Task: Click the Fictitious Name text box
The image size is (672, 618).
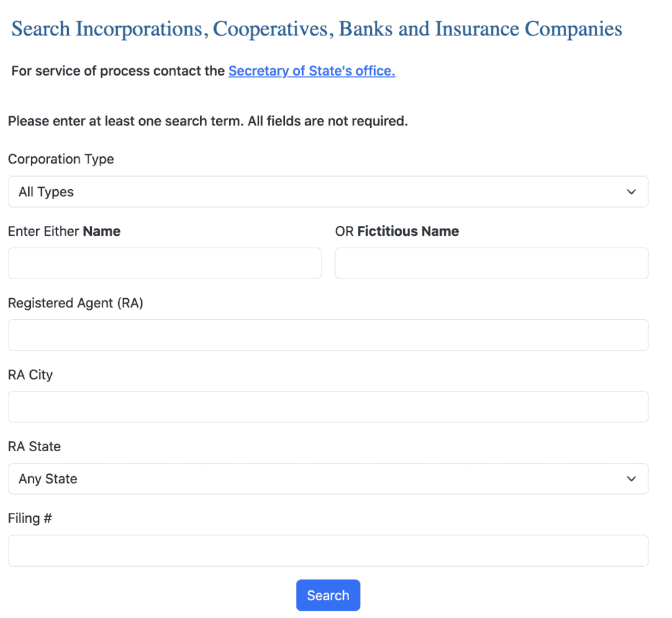Action: point(491,263)
